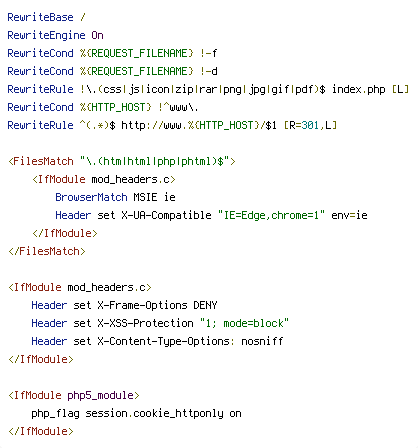Click the final closing IfModule tag
418x448 pixels.
41,431
